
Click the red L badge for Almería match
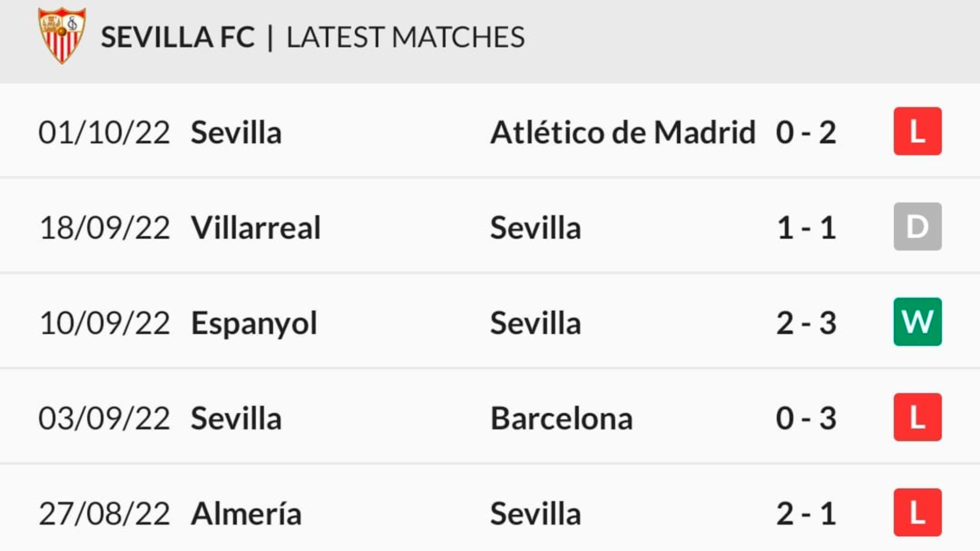click(x=917, y=513)
